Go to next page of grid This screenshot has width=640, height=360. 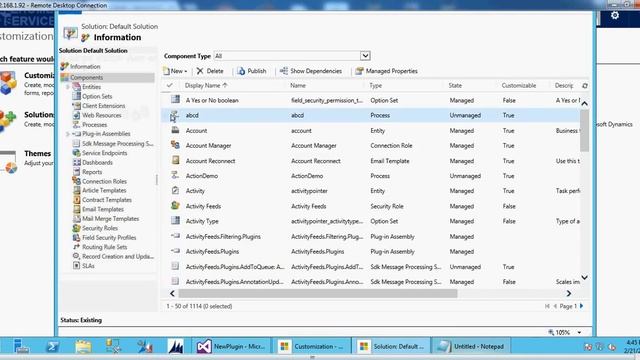point(582,306)
